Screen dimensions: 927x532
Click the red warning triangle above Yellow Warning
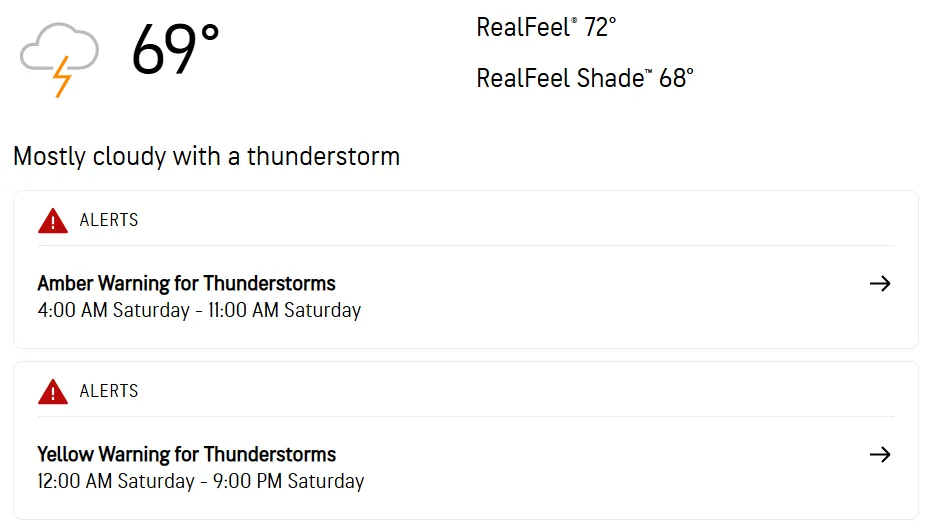52,392
